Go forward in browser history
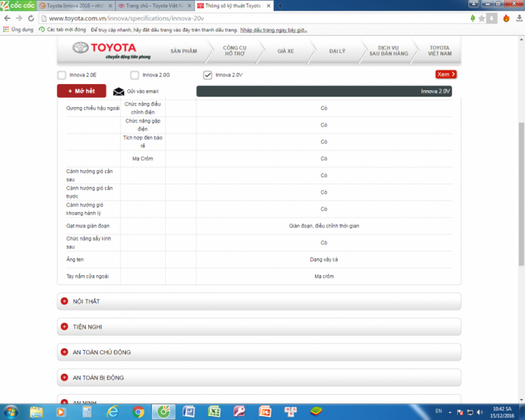Screen dimensions: 525x420 tap(19, 18)
